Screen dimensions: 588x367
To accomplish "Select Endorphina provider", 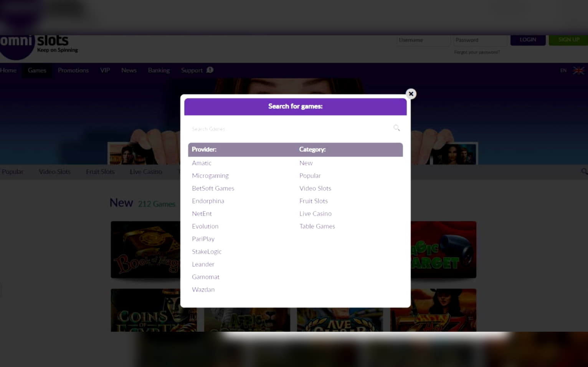I will click(x=208, y=201).
